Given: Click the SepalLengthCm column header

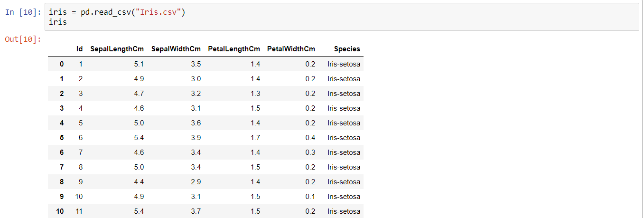Looking at the screenshot, I should pyautogui.click(x=117, y=49).
